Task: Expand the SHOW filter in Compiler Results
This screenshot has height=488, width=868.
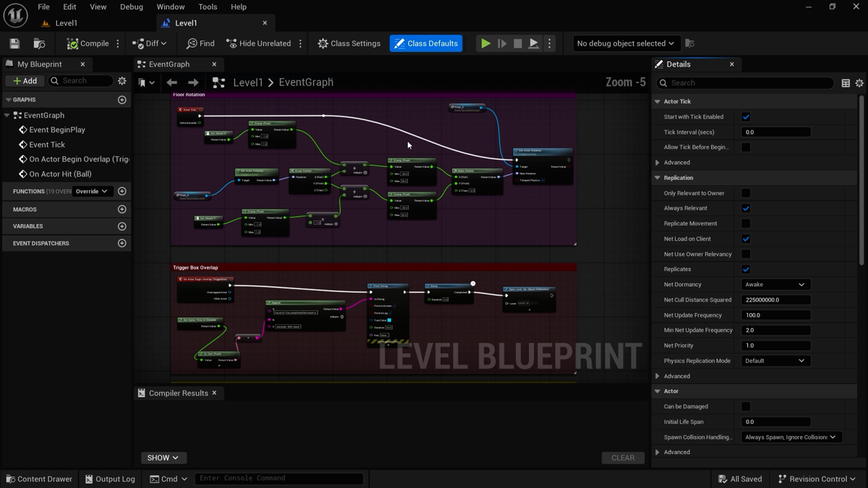Action: [163, 458]
